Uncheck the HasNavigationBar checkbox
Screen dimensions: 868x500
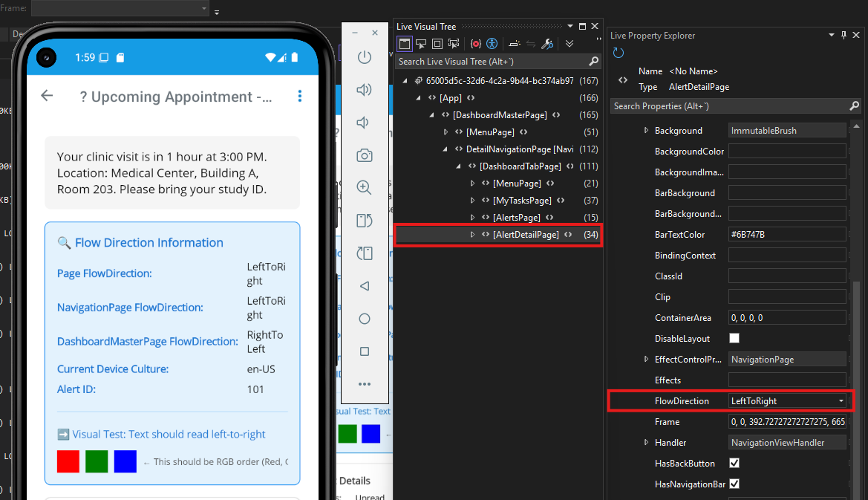(x=734, y=484)
